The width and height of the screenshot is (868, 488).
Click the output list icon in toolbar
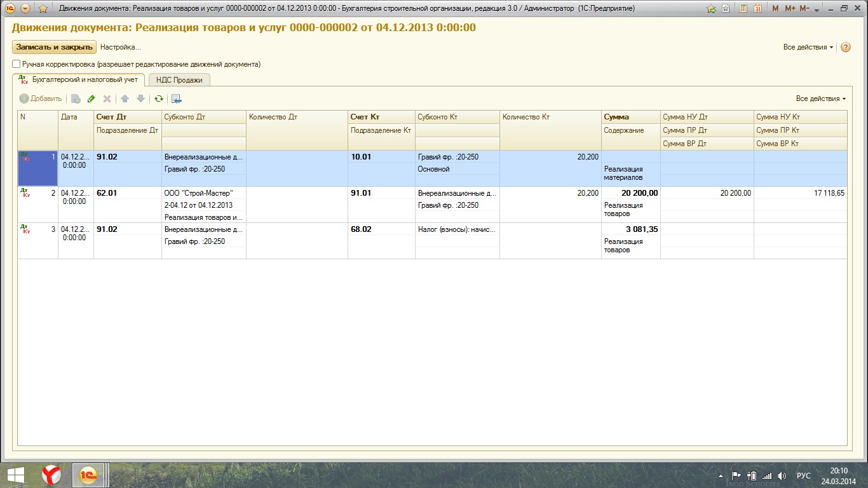coord(176,98)
